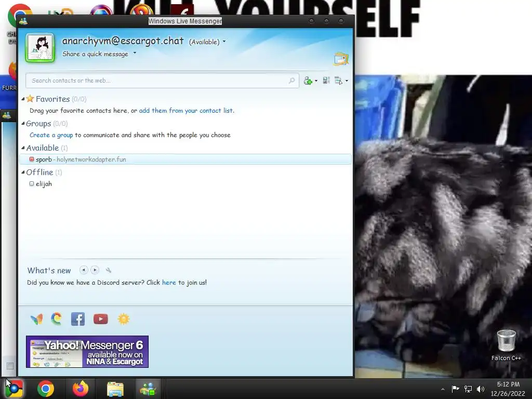
Task: Collapse the Favorites section
Action: click(x=23, y=99)
